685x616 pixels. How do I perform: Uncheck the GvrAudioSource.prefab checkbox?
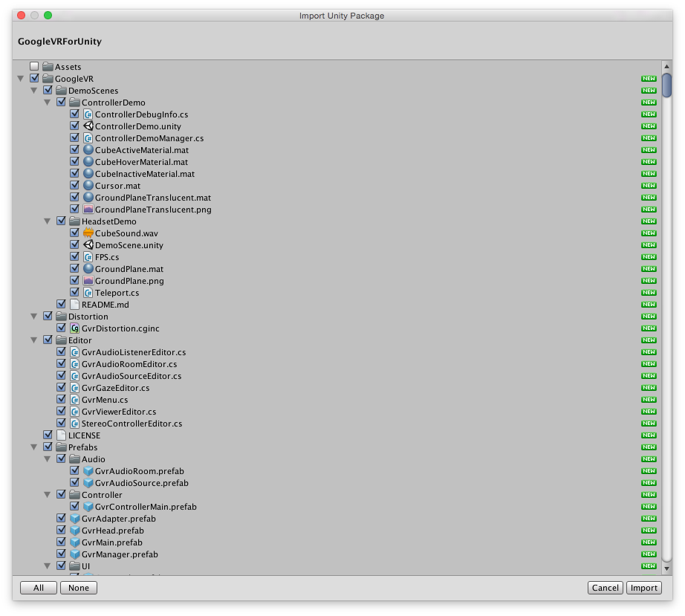coord(75,482)
